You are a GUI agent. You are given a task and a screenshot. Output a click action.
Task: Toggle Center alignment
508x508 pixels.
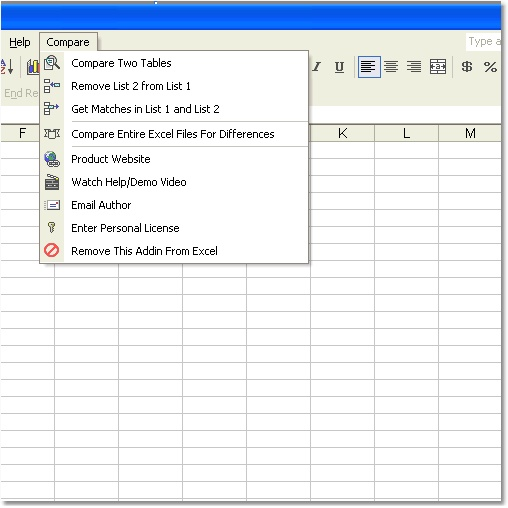391,67
